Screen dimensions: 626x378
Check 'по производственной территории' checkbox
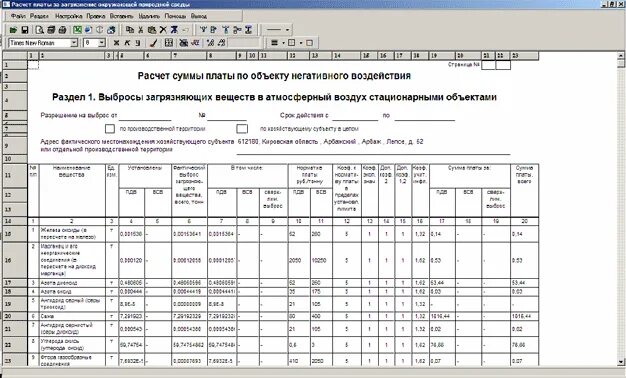point(110,129)
